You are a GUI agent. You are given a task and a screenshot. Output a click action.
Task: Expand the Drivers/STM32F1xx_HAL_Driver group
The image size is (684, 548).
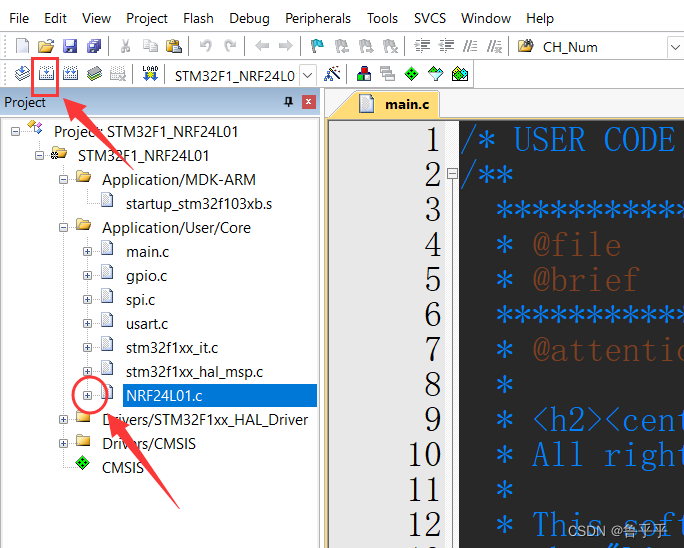[63, 419]
